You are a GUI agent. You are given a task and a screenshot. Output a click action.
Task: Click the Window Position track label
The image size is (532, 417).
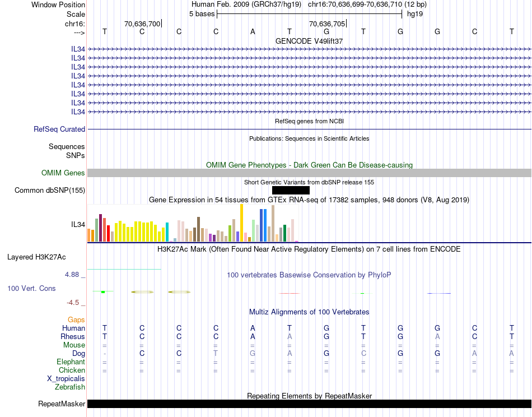coord(58,4)
